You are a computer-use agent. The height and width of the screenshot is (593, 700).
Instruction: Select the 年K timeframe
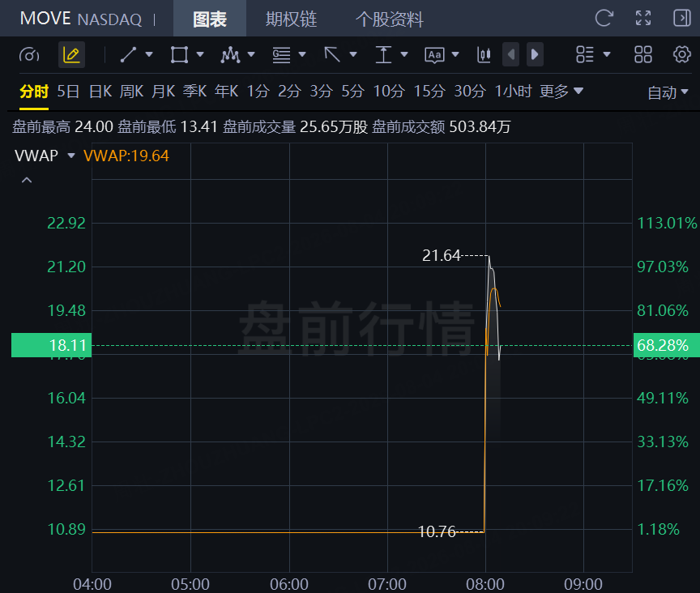pos(226,92)
